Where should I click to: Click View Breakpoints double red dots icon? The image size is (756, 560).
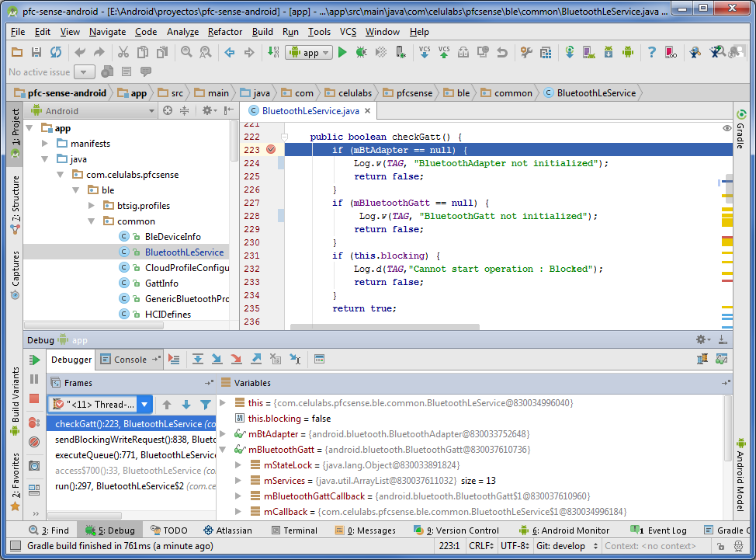34,423
